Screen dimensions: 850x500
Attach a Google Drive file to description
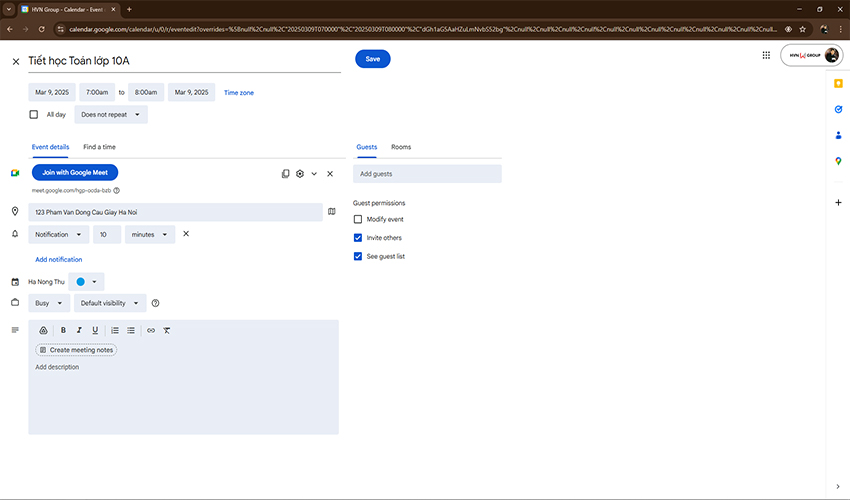coord(43,330)
